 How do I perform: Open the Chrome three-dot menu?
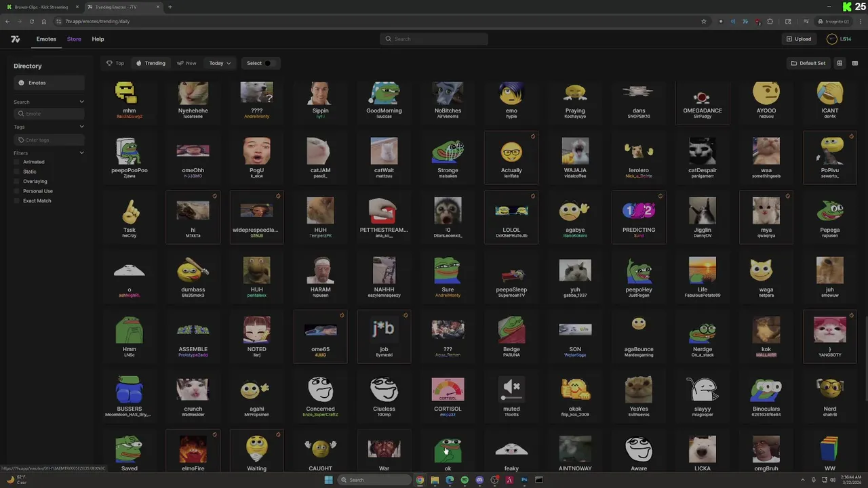click(x=860, y=21)
